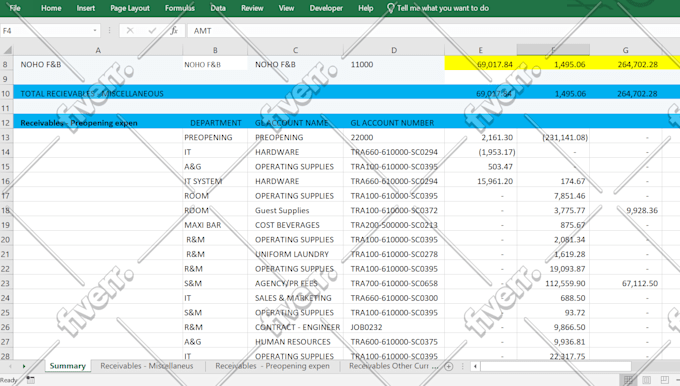
Task: Open the Help ribbon tab
Action: click(366, 8)
